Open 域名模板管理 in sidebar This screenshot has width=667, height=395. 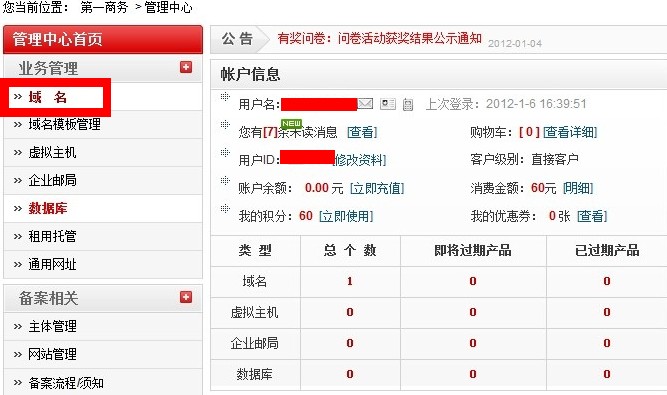pyautogui.click(x=65, y=124)
